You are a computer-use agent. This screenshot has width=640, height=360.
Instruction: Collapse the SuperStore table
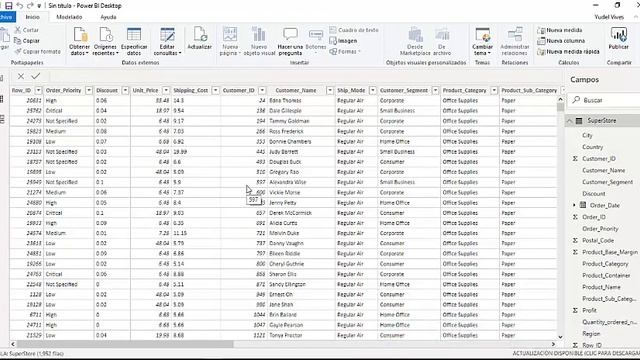[569, 121]
